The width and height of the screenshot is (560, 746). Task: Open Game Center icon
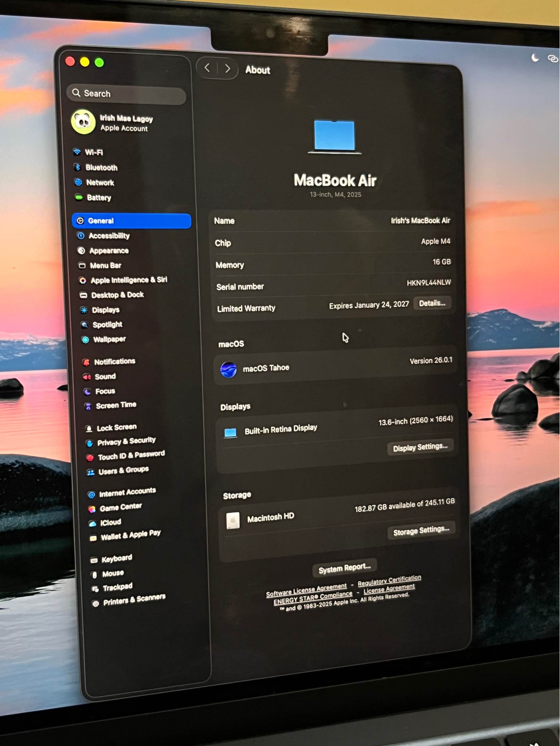click(x=92, y=509)
